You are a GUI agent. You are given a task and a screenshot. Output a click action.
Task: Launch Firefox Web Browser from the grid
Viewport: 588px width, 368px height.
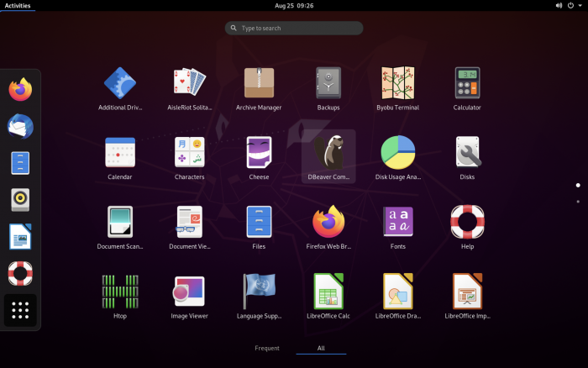pos(328,228)
